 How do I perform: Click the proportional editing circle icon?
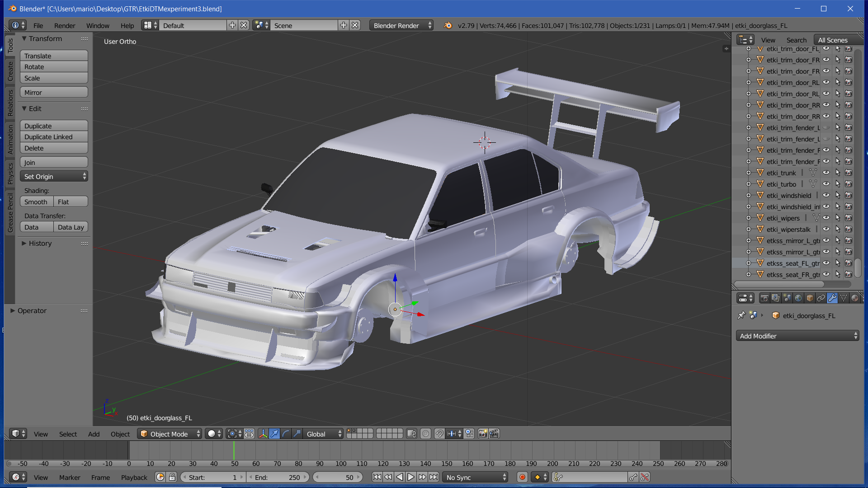coord(425,434)
